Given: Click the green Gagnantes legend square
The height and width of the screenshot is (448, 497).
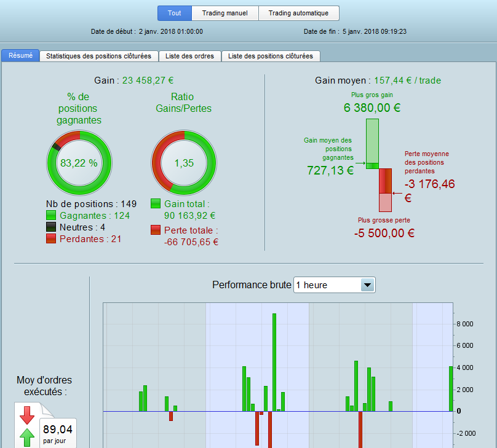Looking at the screenshot, I should click(x=51, y=215).
